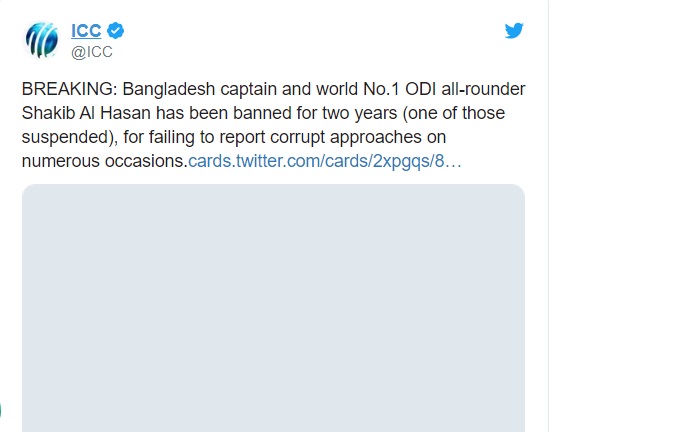This screenshot has width=677, height=432.
Task: Click the phrase world No.1 in tweet
Action: [338, 89]
